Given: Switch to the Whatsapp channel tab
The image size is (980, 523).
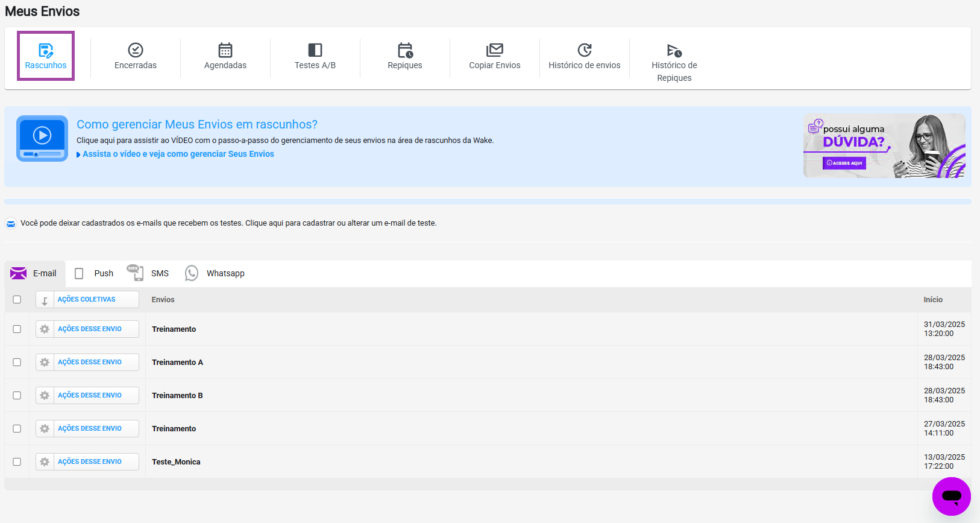Looking at the screenshot, I should [215, 273].
